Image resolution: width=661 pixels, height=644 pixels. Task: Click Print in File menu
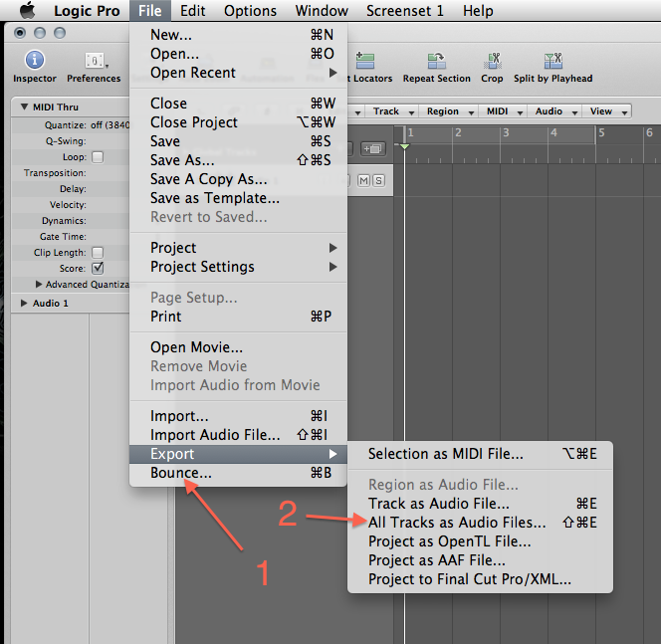click(x=238, y=317)
